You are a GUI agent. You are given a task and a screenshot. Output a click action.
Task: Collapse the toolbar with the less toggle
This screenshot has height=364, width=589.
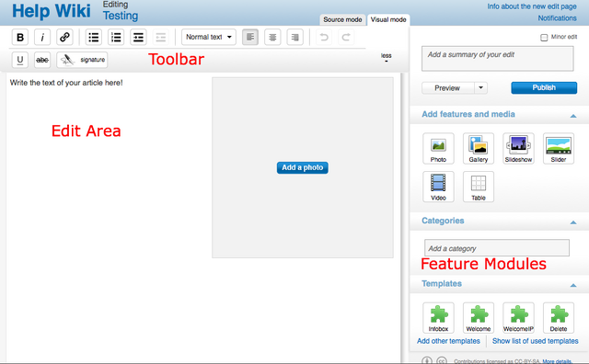coord(387,57)
